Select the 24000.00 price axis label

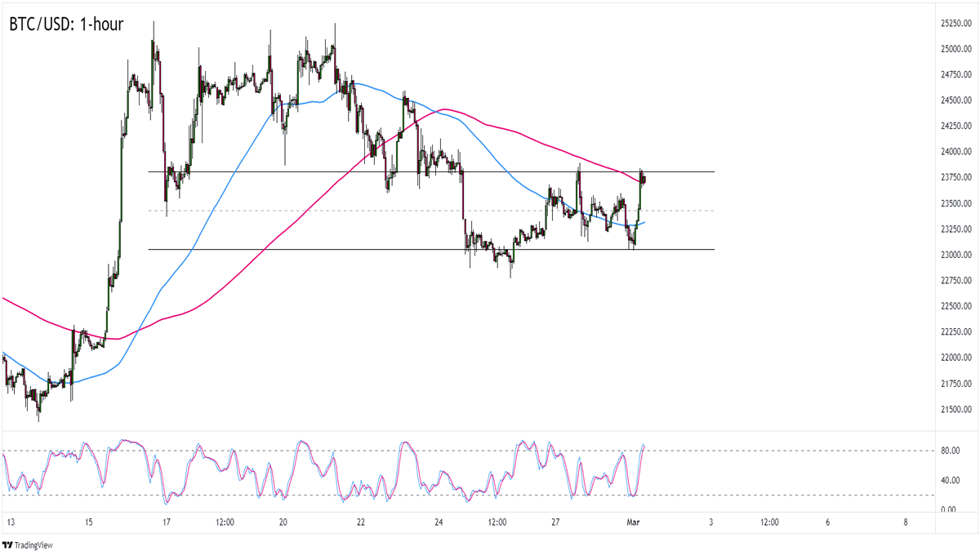click(952, 152)
